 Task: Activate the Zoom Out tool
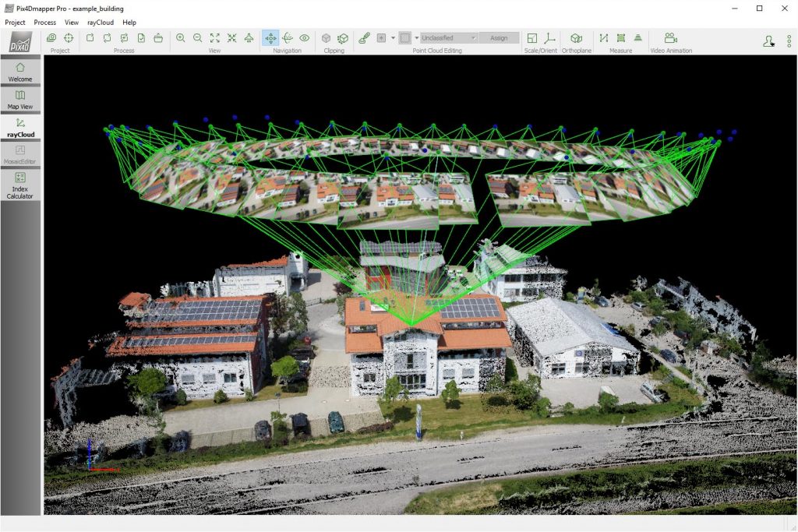[196, 37]
